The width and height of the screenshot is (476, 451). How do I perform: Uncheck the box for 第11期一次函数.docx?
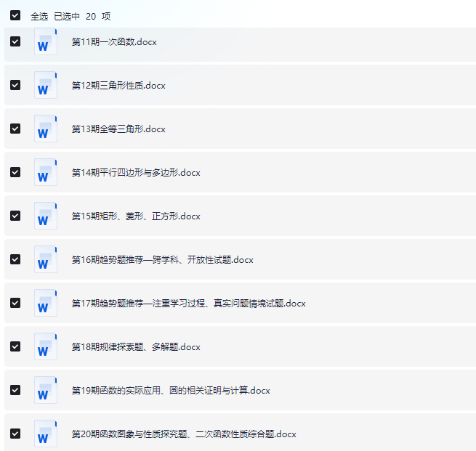(15, 41)
